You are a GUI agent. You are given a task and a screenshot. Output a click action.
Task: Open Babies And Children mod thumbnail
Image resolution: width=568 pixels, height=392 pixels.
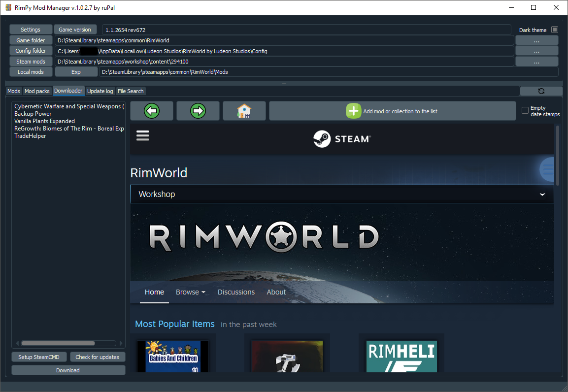173,356
